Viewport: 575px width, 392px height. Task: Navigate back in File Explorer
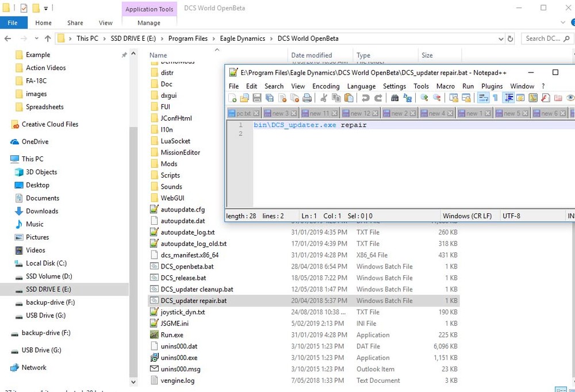pos(7,38)
